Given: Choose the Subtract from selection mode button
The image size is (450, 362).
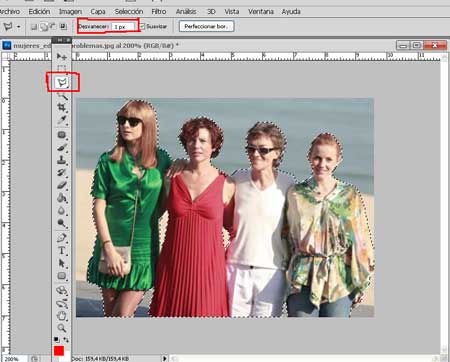Looking at the screenshot, I should 52,26.
